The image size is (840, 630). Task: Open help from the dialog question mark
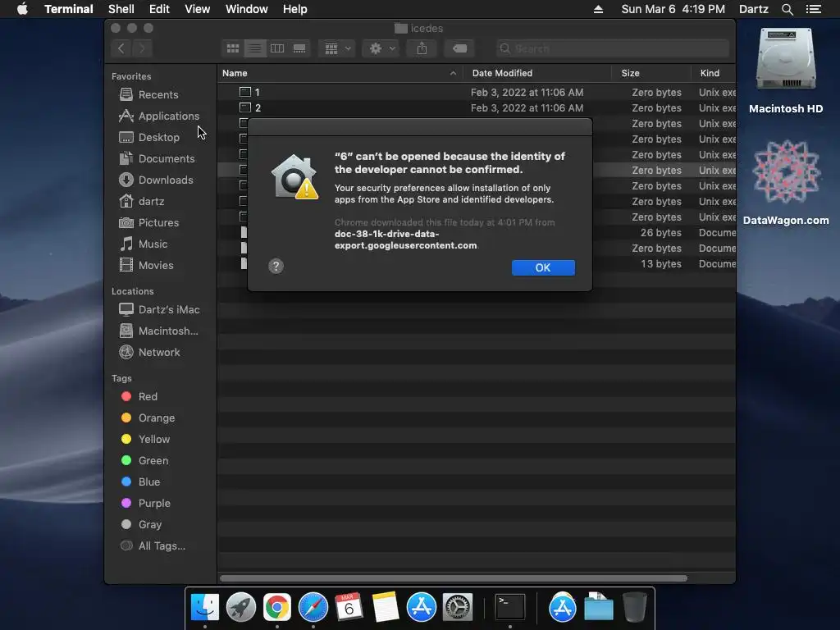276,267
